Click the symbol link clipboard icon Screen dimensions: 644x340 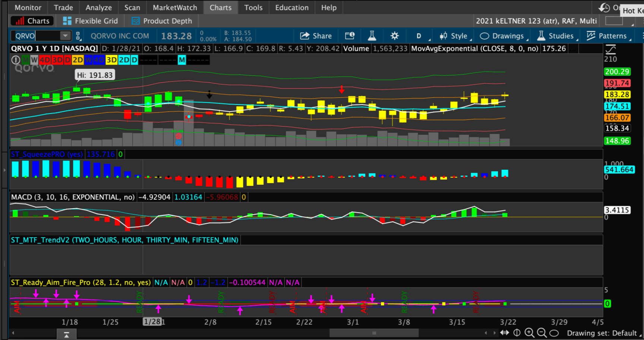pos(78,36)
